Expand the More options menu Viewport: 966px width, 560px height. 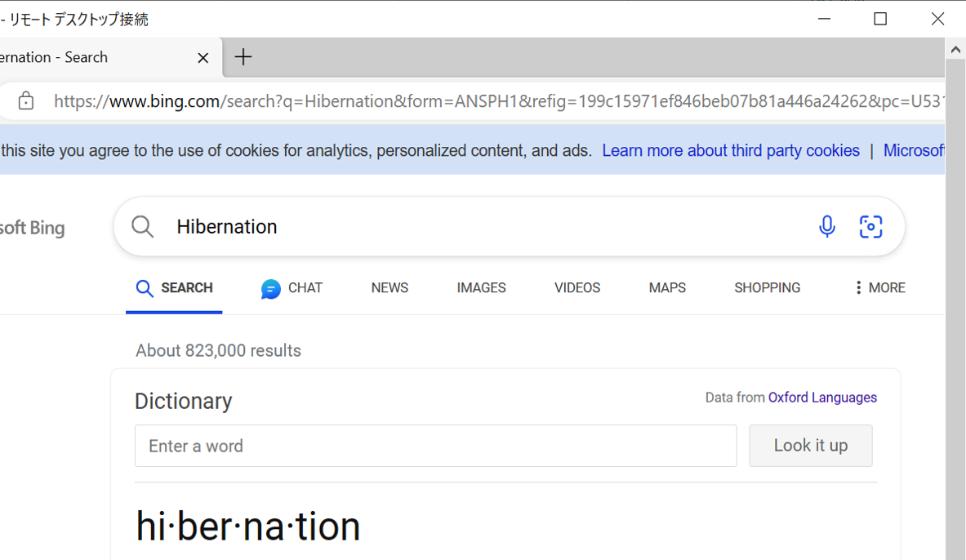(879, 287)
